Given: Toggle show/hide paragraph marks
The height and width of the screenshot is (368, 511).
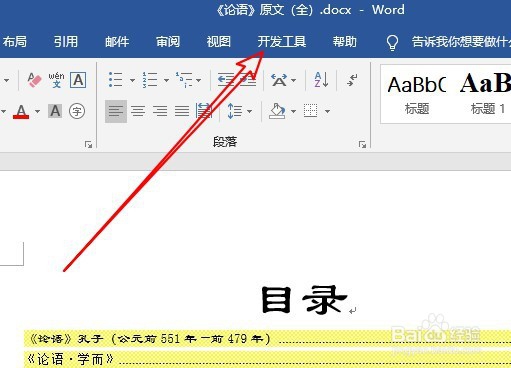Looking at the screenshot, I should point(352,80).
